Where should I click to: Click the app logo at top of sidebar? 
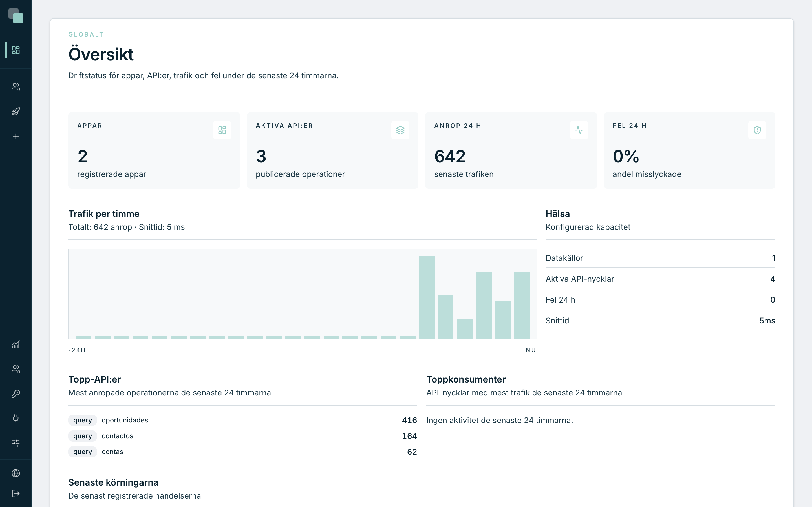click(x=16, y=16)
